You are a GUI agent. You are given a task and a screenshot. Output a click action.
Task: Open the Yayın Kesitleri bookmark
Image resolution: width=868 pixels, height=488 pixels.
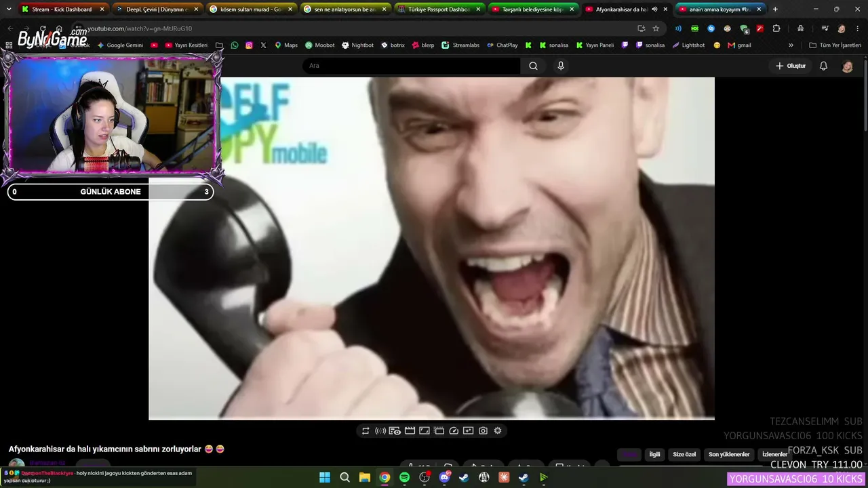(x=186, y=45)
